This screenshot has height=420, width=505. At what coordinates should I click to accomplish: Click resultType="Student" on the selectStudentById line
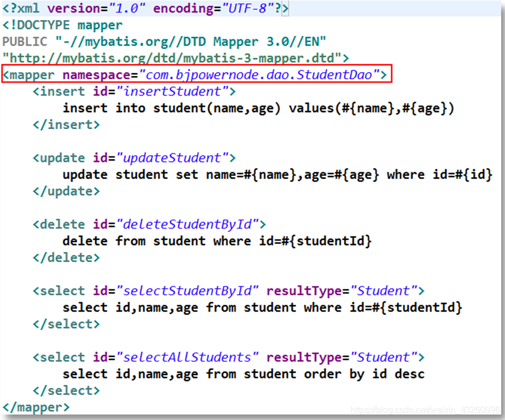click(342, 291)
